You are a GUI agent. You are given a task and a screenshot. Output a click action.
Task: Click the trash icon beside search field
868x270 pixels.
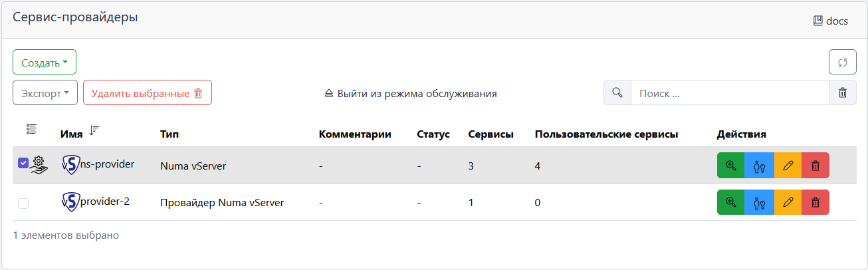[x=842, y=93]
